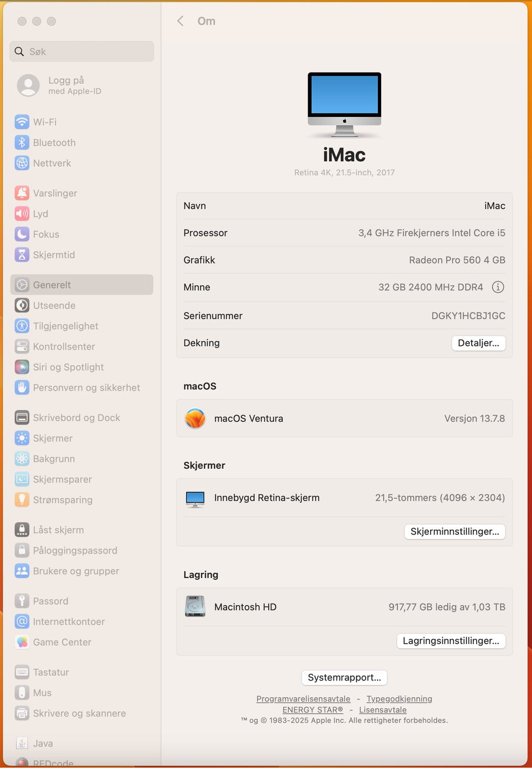Select the Java icon in sidebar
532x768 pixels.
tap(22, 743)
